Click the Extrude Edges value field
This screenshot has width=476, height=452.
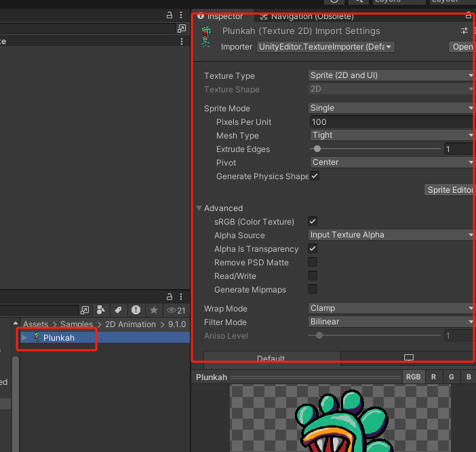click(x=460, y=149)
